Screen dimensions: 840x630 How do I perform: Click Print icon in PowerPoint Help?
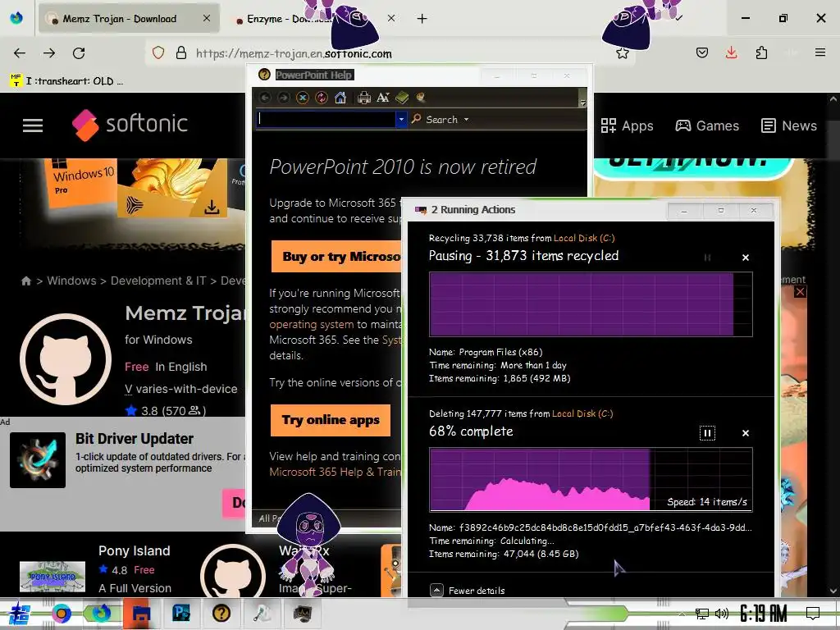tap(364, 98)
